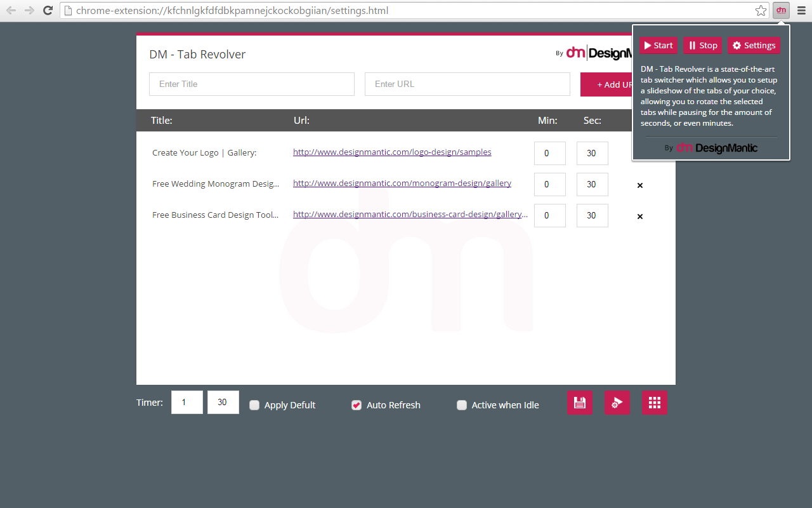This screenshot has height=508, width=812.
Task: Click the Timer minutes field showing 1
Action: 187,402
